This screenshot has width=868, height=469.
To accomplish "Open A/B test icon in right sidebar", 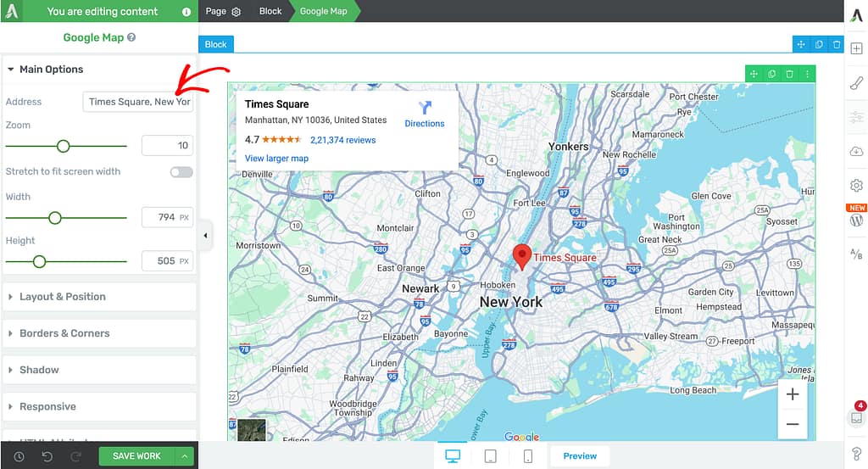I will point(856,254).
